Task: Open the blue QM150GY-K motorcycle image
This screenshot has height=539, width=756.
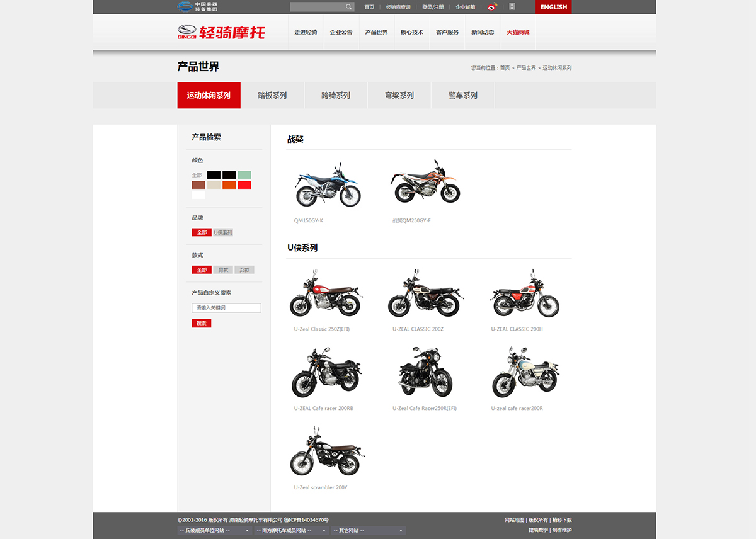Action: point(327,186)
